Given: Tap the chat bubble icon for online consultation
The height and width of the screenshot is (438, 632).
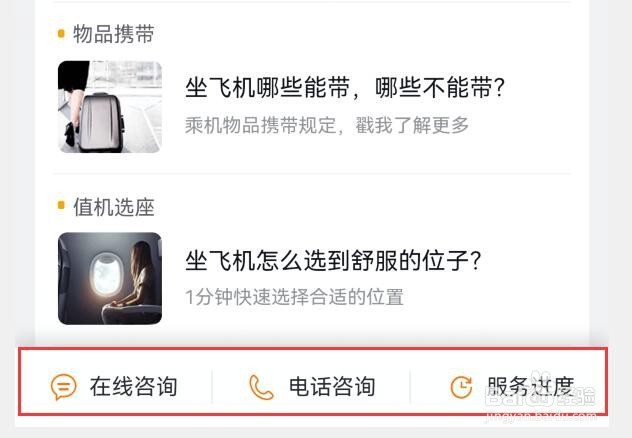Looking at the screenshot, I should point(63,387).
